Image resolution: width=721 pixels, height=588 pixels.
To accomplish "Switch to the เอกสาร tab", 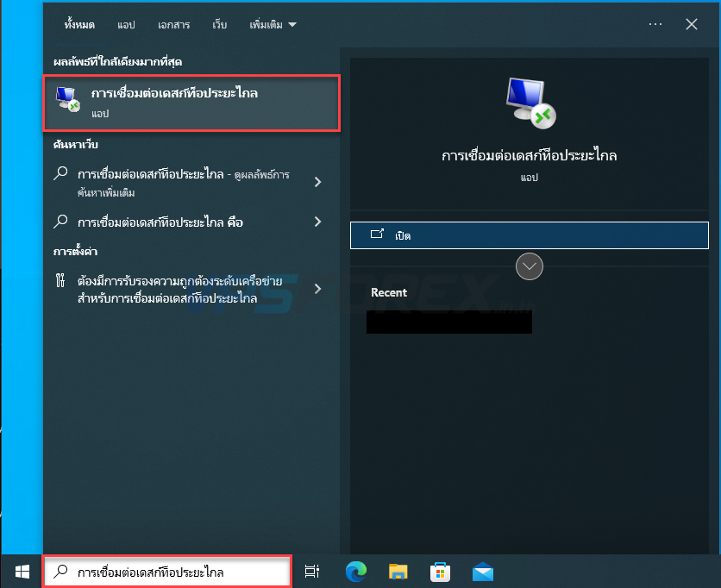I will pyautogui.click(x=173, y=25).
